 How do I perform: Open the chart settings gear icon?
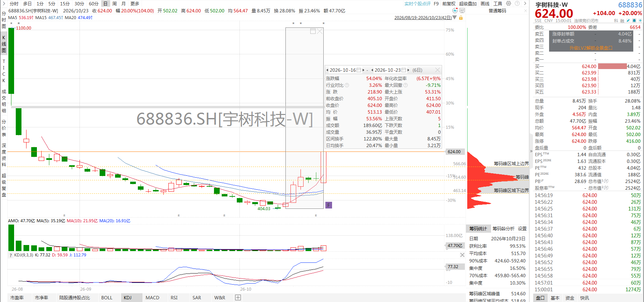tap(508, 3)
